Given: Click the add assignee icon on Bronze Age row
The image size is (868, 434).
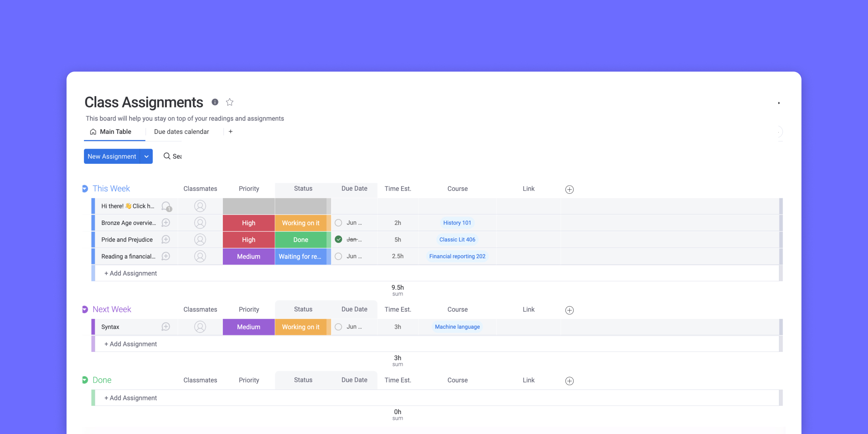Looking at the screenshot, I should [199, 222].
